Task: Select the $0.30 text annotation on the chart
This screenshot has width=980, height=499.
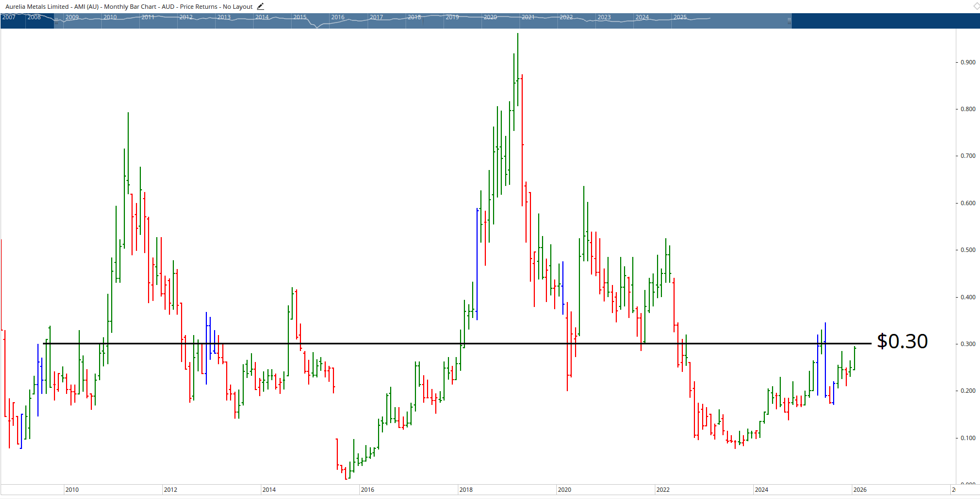Action: pyautogui.click(x=901, y=341)
